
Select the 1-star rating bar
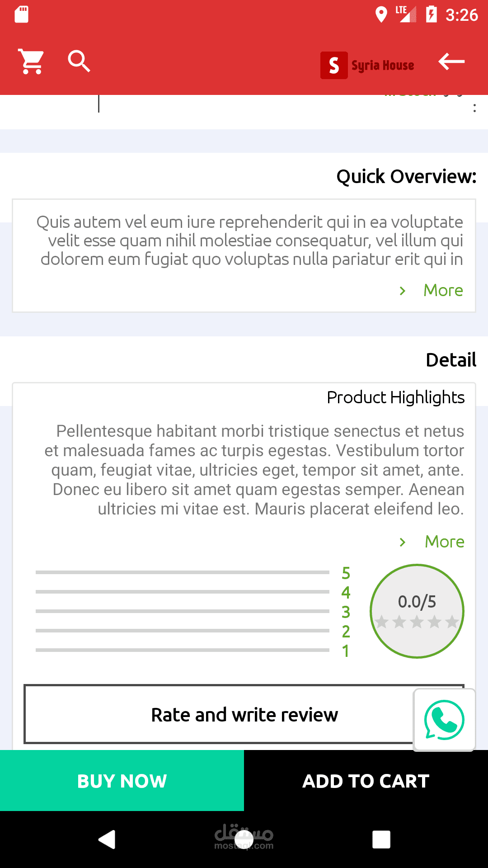(183, 651)
